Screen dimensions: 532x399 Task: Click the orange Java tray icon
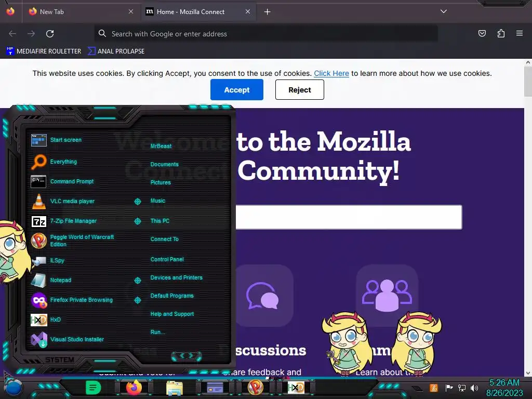point(434,388)
